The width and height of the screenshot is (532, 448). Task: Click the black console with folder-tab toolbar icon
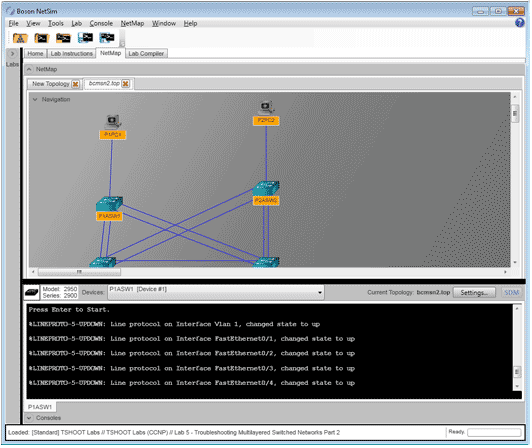[x=63, y=38]
